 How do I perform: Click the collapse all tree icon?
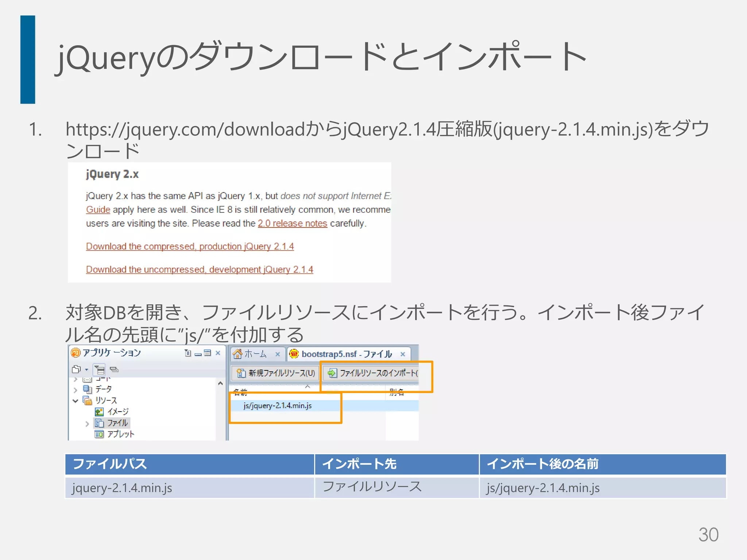coord(114,369)
